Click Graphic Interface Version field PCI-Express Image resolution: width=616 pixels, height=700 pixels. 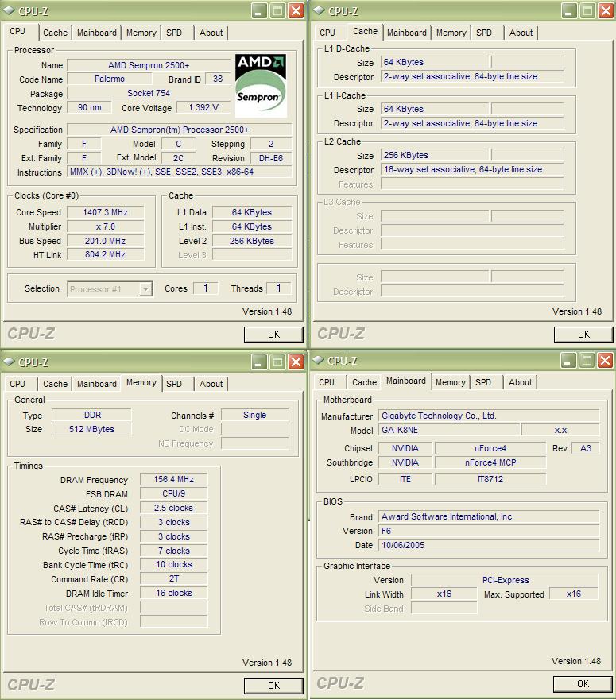pos(505,580)
